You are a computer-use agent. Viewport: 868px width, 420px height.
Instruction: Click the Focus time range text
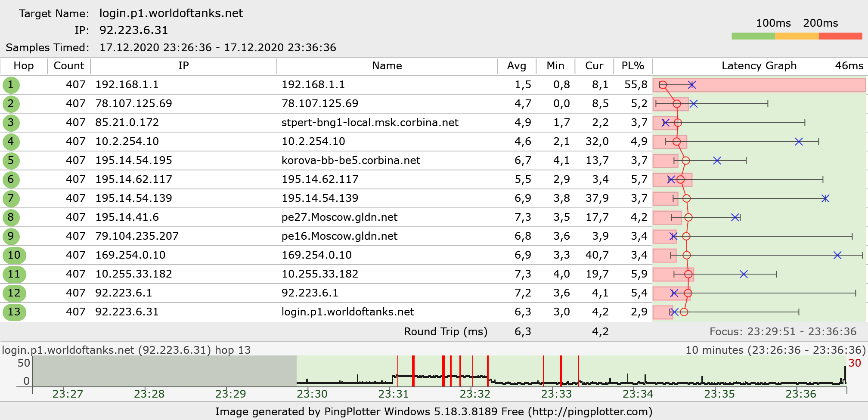point(783,332)
